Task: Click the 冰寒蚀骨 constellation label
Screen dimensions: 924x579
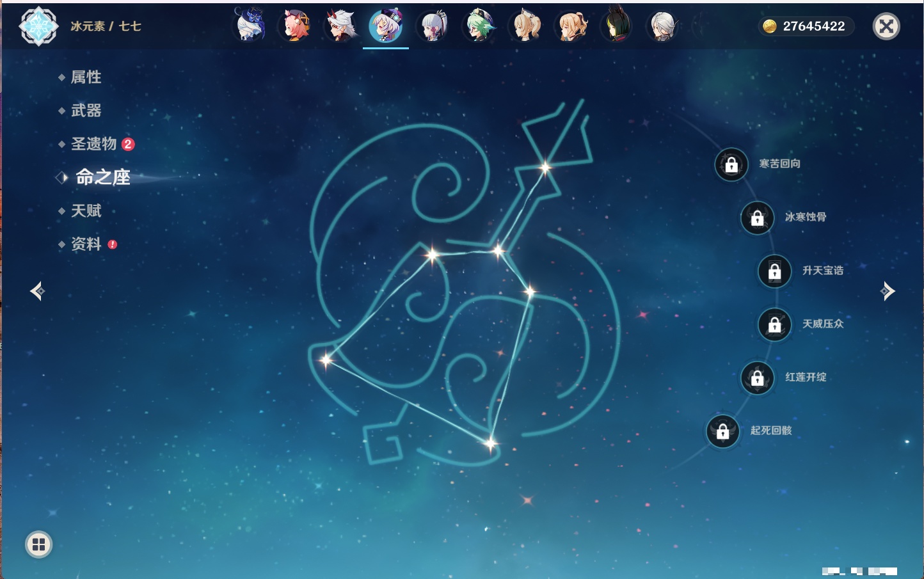Action: click(806, 217)
